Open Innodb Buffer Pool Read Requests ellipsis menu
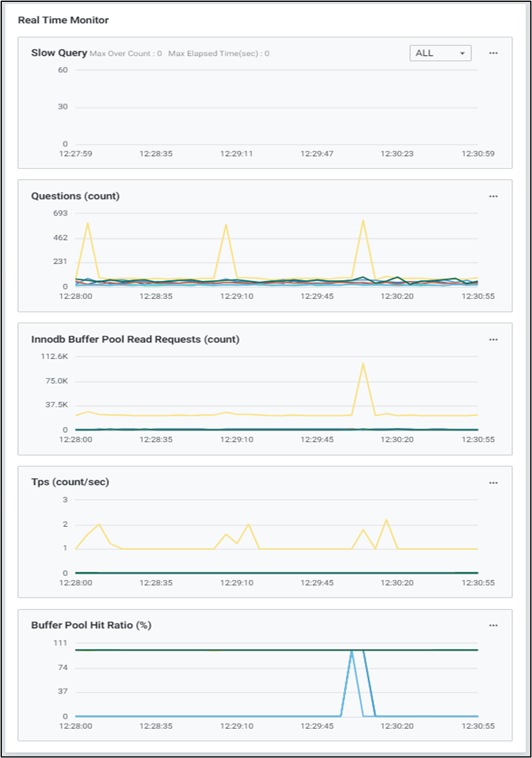This screenshot has height=758, width=532. click(493, 340)
